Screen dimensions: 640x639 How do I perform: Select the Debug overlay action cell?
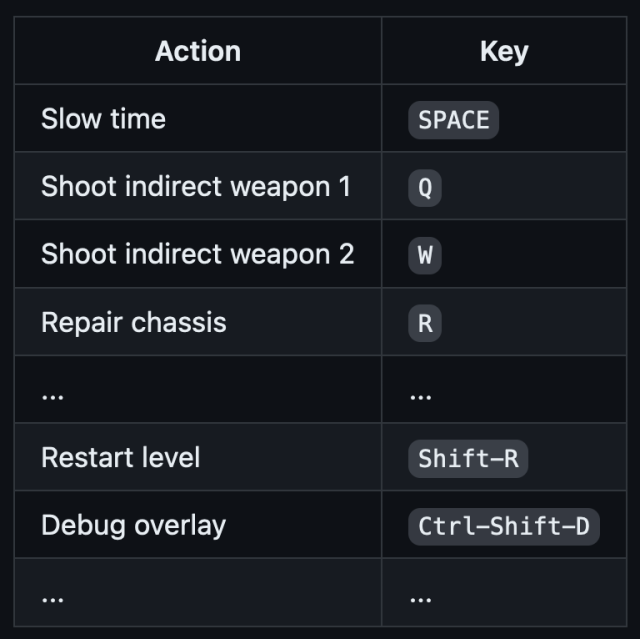pyautogui.click(x=133, y=526)
